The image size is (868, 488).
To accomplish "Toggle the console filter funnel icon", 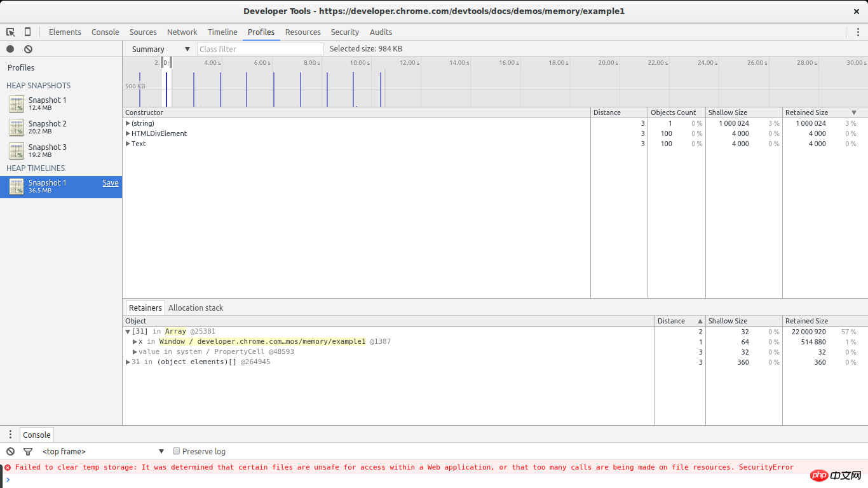I will pos(28,451).
